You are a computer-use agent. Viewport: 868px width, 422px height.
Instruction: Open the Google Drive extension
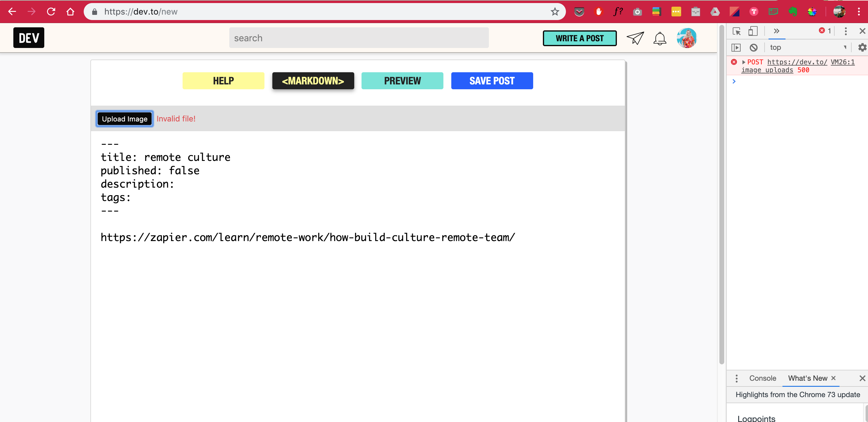tap(715, 12)
